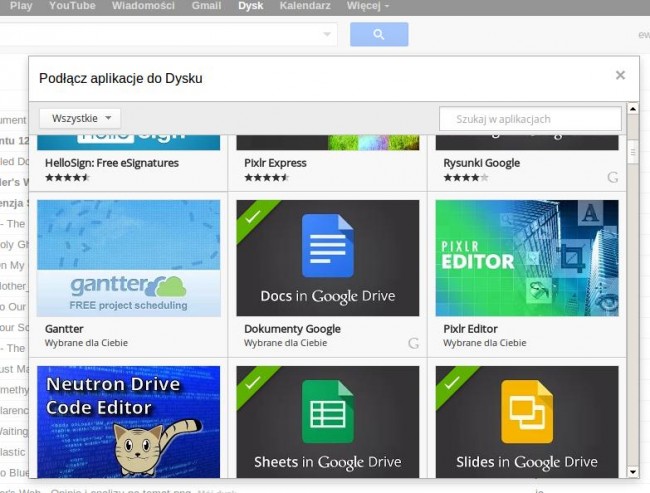This screenshot has width=650, height=493.
Task: Click the Pixlr Express star rating
Action: [x=267, y=178]
